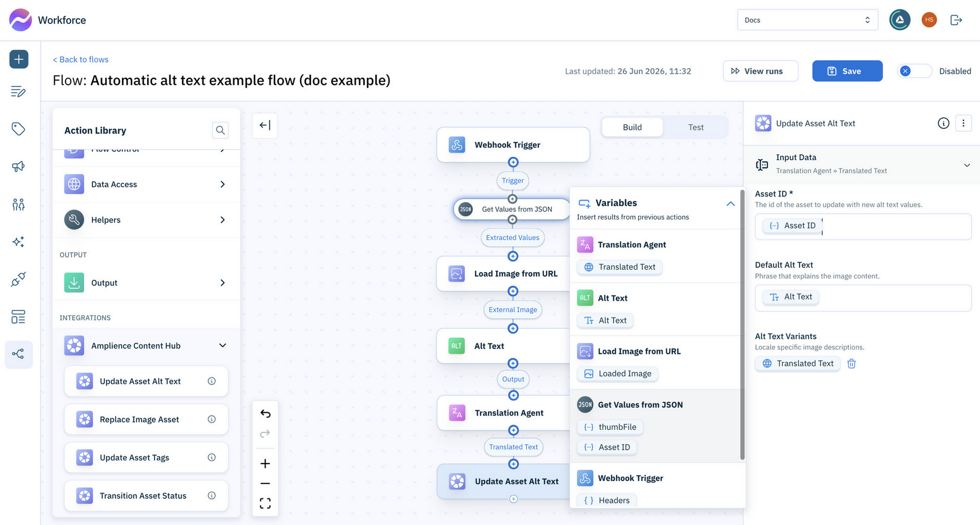
Task: Collapse the Variables panel
Action: click(x=730, y=203)
